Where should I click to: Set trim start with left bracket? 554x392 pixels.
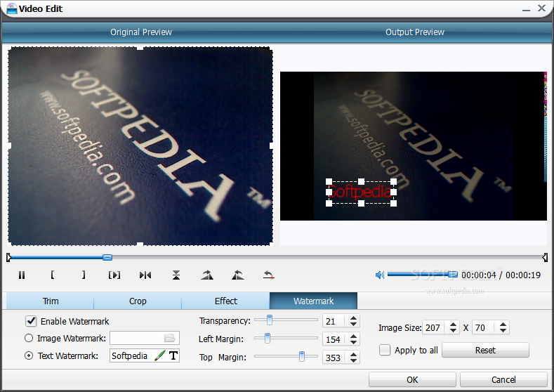[x=52, y=275]
